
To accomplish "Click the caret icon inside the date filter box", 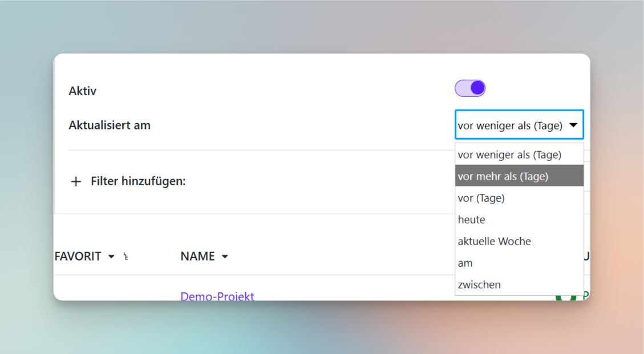I will pyautogui.click(x=574, y=125).
